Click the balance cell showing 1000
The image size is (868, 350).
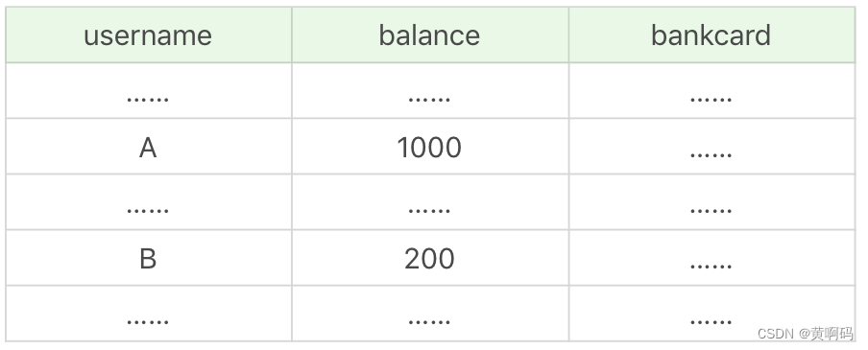430,147
